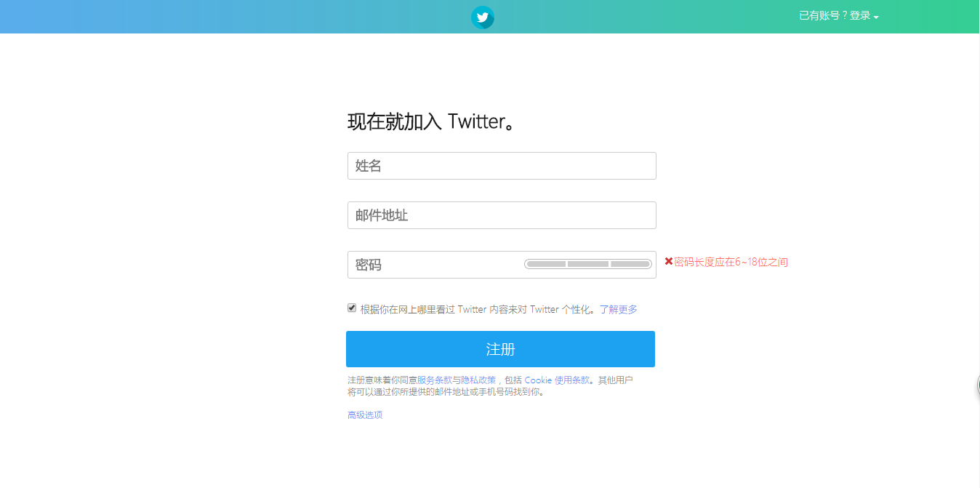Toggle the Twitter personalization checkbox
980x488 pixels.
coord(352,308)
